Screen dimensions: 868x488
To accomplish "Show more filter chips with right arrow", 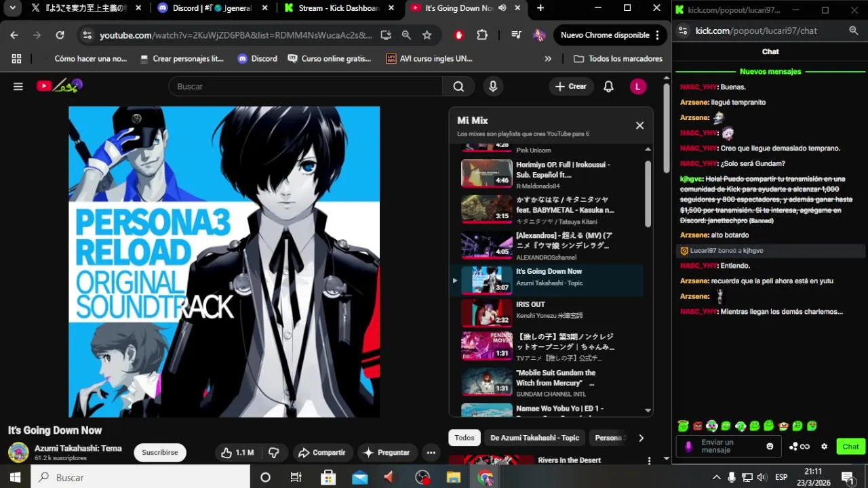I will [x=641, y=438].
